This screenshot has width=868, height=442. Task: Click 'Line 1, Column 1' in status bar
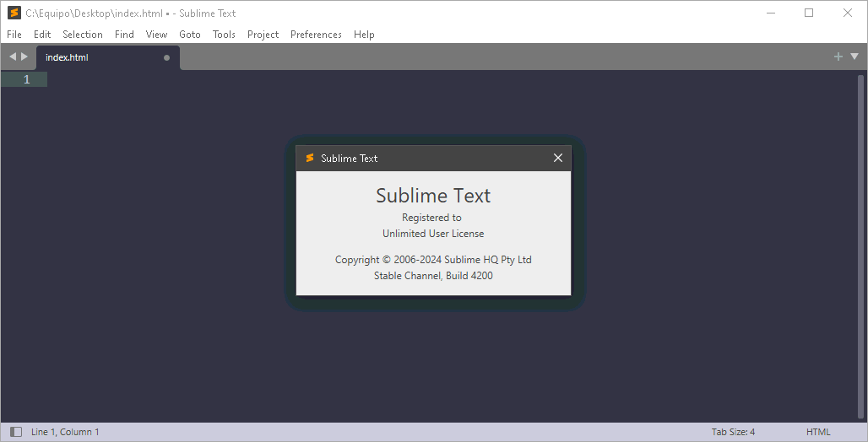65,432
